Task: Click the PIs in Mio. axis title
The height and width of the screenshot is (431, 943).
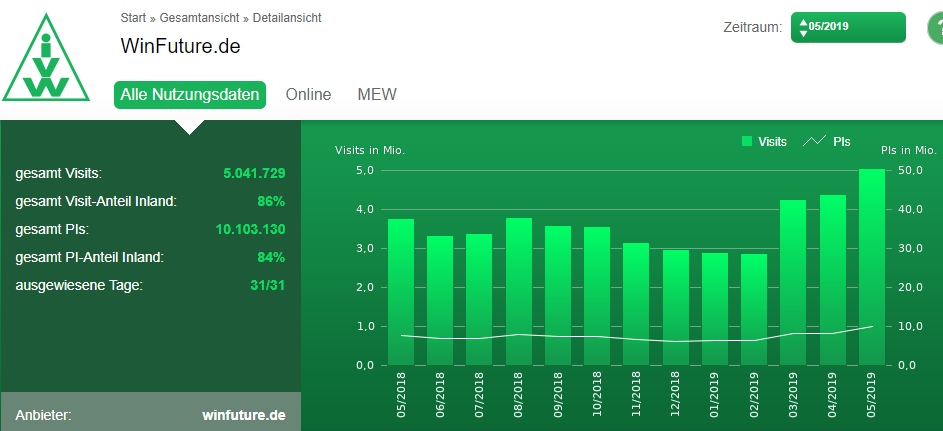Action: pos(909,150)
